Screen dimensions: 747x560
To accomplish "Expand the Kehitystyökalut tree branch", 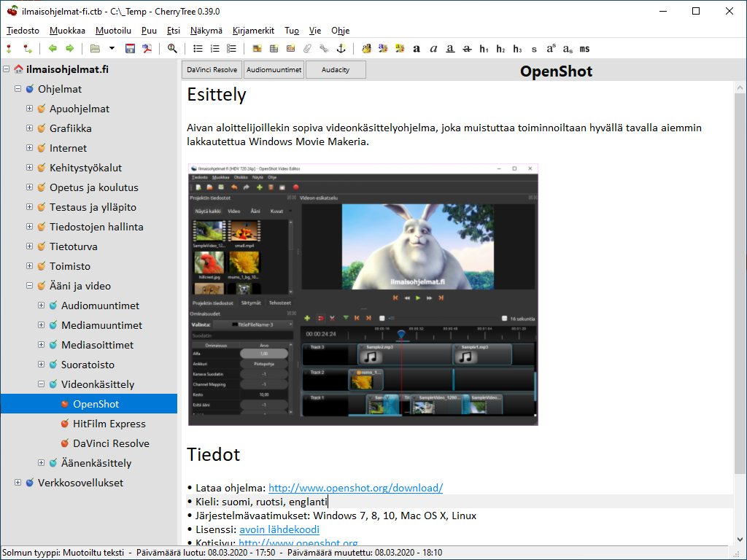I will [29, 168].
